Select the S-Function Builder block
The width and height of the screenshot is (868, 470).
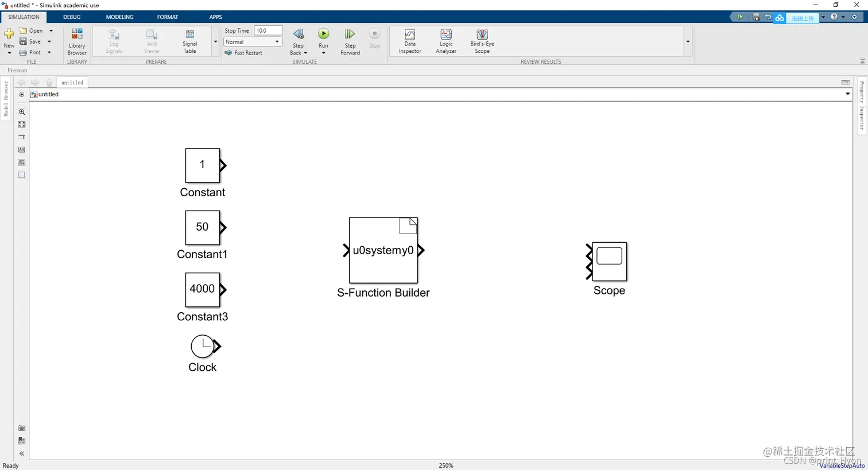[383, 250]
